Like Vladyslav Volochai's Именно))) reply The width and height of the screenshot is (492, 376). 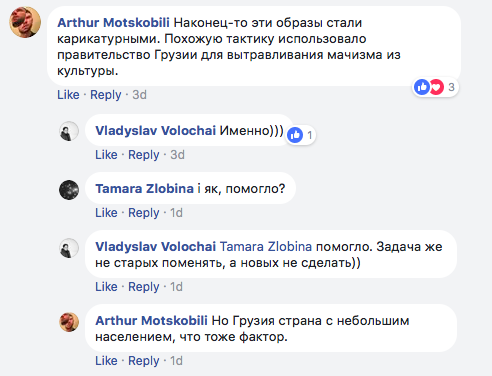pos(106,155)
